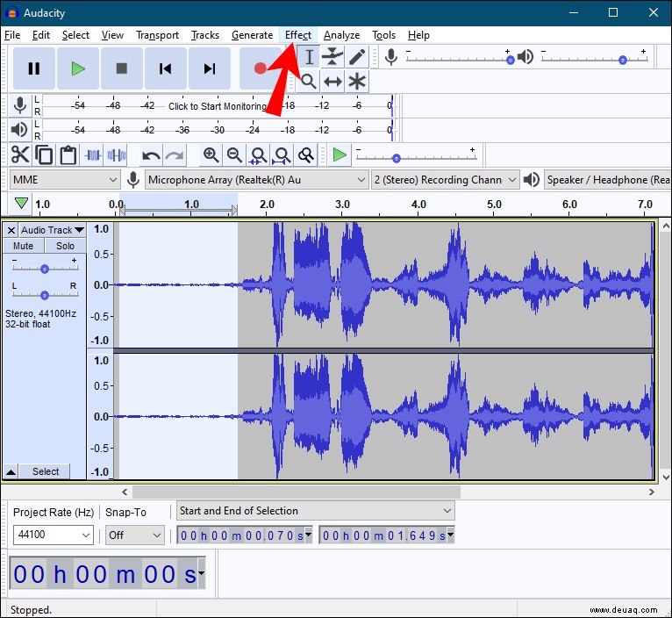Enable the Multi-Tool asterisk mode
Viewport: 672px width, 618px height.
point(356,81)
